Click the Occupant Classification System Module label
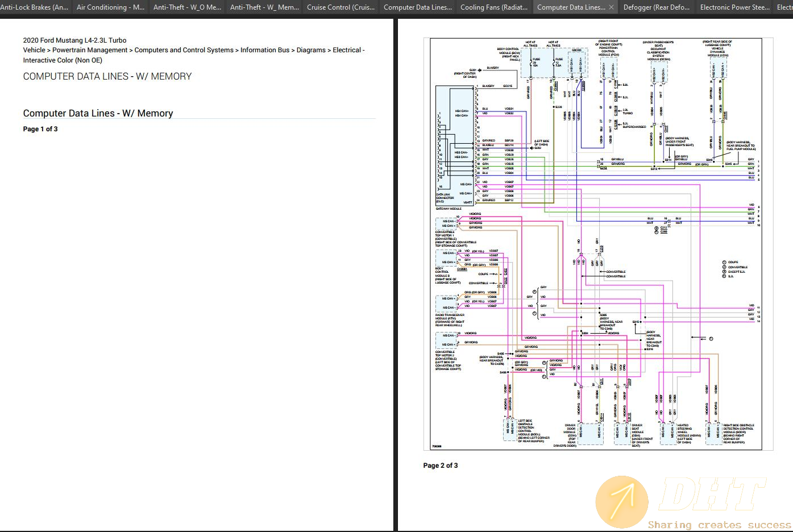Screen dimensions: 793x532 [x=658, y=51]
